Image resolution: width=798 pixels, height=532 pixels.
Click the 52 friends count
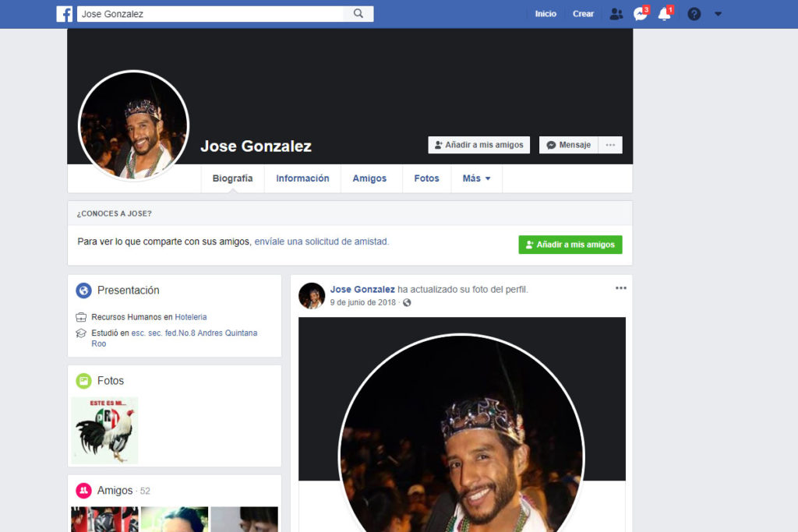(x=145, y=491)
